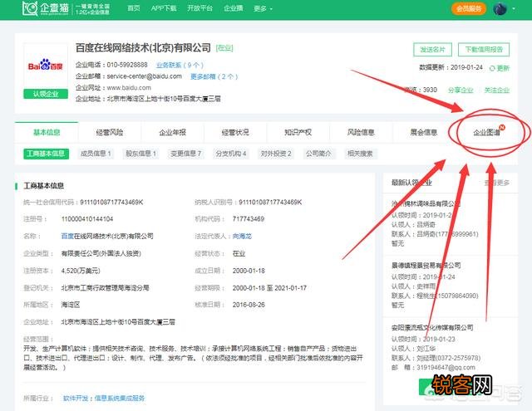This screenshot has height=411, width=532.
Task: Open the 更多邮箱 (2个) link
Action: click(x=214, y=76)
